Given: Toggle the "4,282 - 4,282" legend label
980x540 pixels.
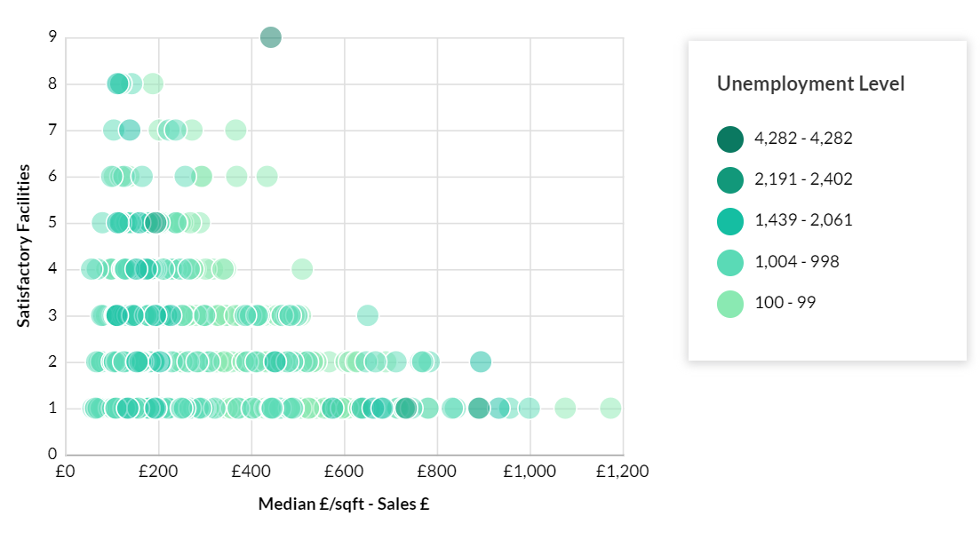Looking at the screenshot, I should [x=803, y=139].
